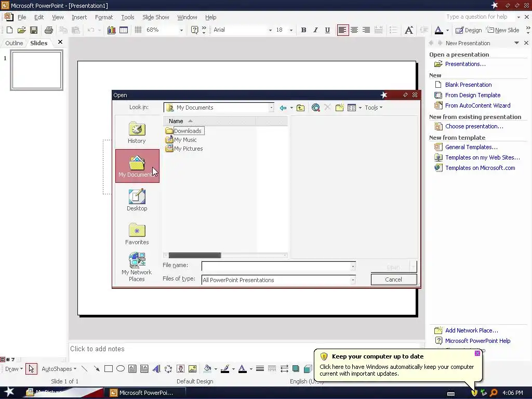Viewport: 532px width, 399px height.
Task: Click the Cancel button in Open dialog
Action: [394, 280]
